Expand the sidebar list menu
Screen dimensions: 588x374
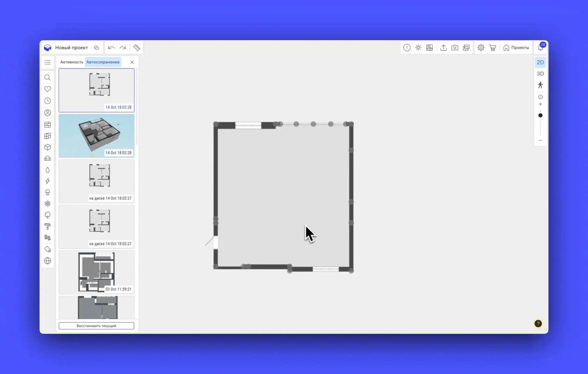[47, 62]
